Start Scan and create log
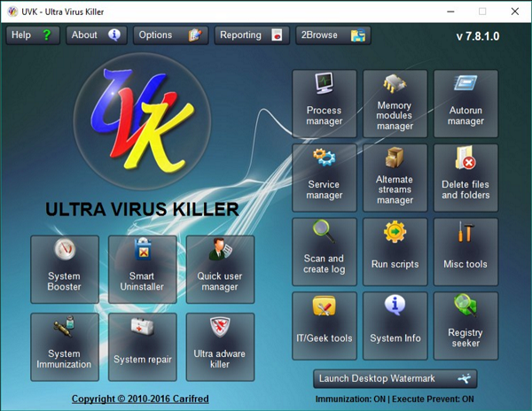 [x=325, y=252]
